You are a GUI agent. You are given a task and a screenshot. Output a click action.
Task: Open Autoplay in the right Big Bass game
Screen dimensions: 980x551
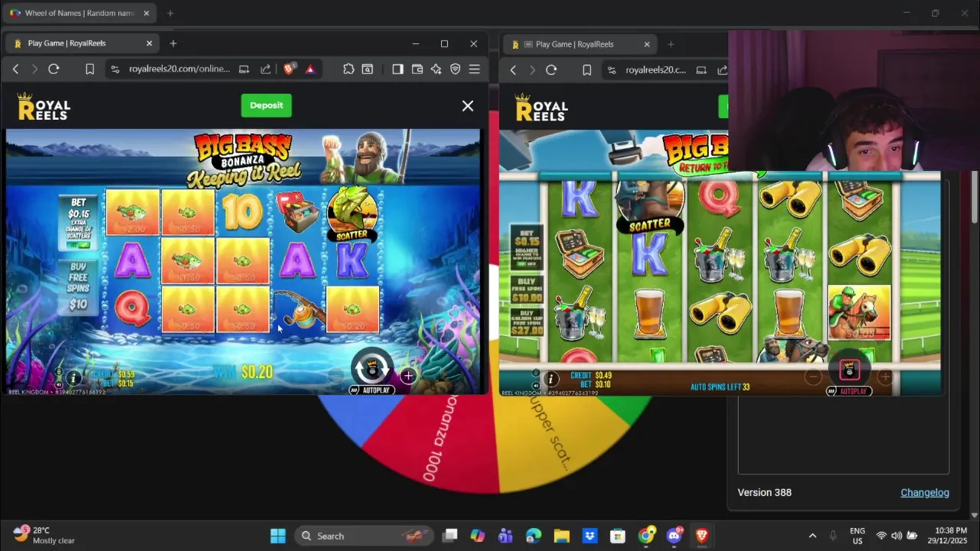tap(849, 391)
